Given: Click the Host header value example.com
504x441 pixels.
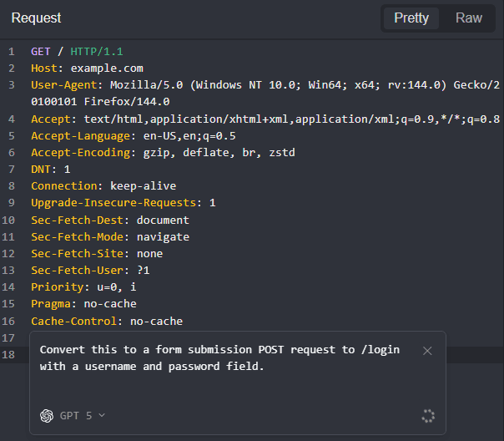Looking at the screenshot, I should pyautogui.click(x=107, y=68).
